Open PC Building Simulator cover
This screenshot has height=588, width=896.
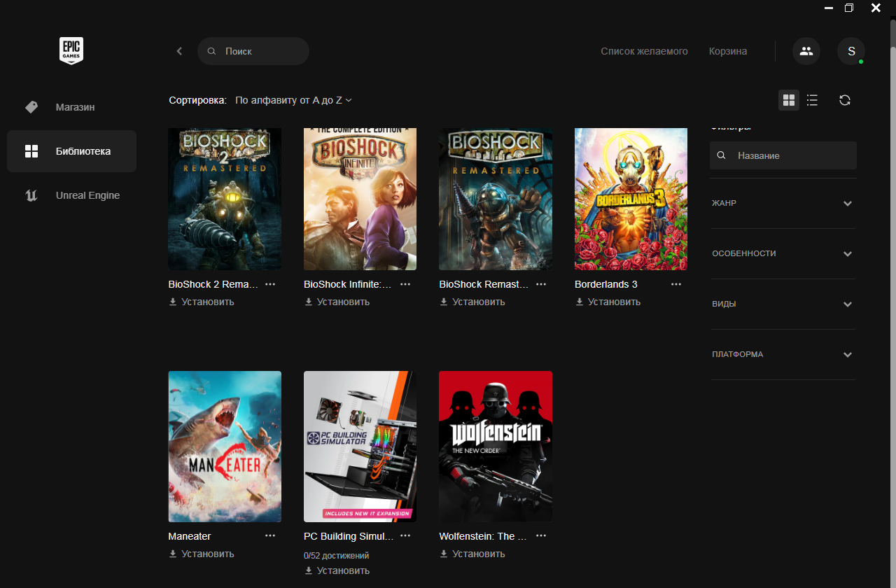tap(360, 447)
